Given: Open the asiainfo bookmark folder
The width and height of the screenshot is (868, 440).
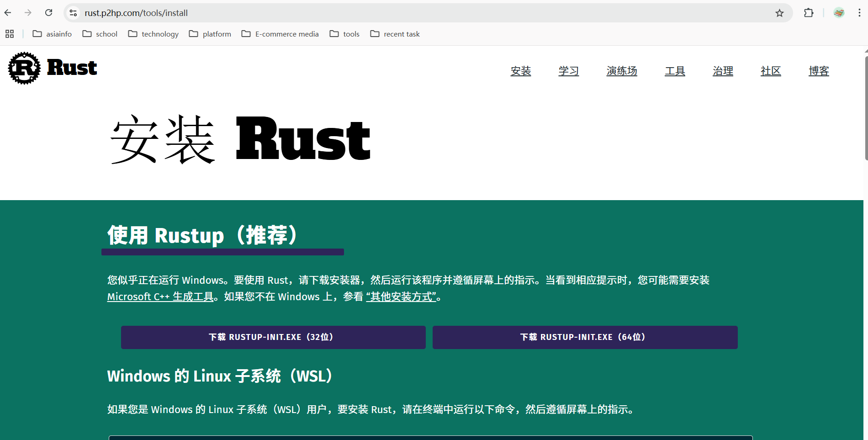Looking at the screenshot, I should [x=52, y=34].
